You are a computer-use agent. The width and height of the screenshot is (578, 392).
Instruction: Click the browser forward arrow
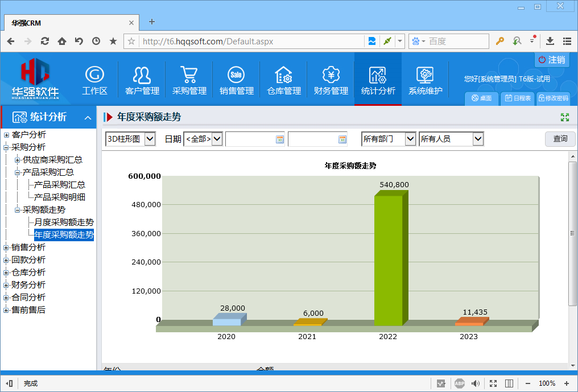coord(28,42)
